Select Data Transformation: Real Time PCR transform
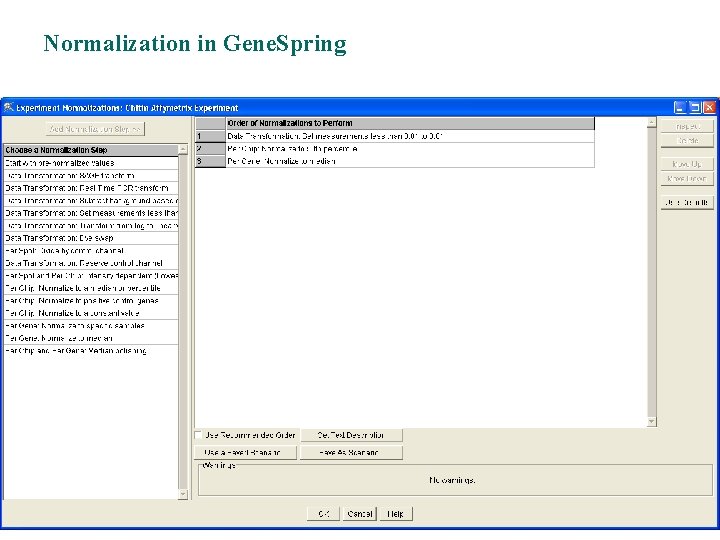The image size is (720, 540). pyautogui.click(x=91, y=188)
